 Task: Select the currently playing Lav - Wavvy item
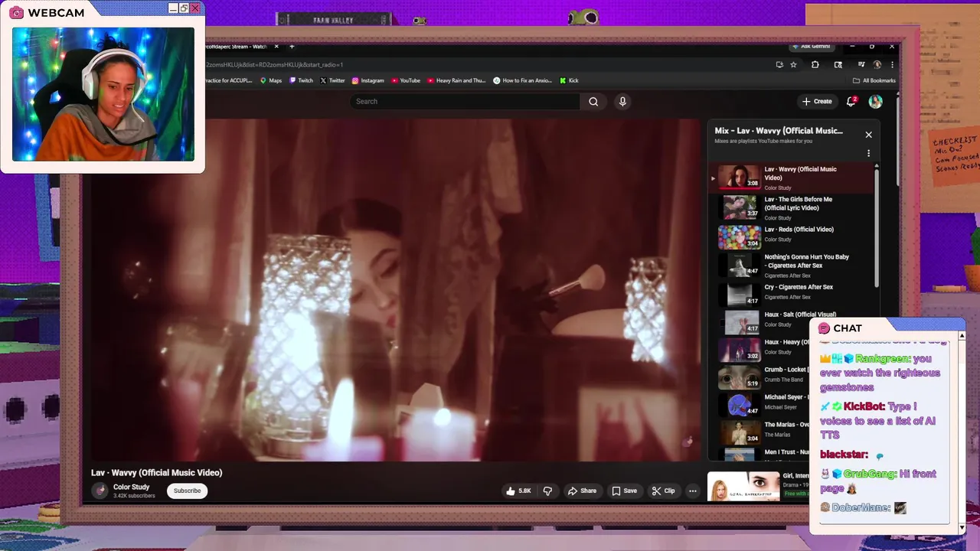click(x=792, y=178)
